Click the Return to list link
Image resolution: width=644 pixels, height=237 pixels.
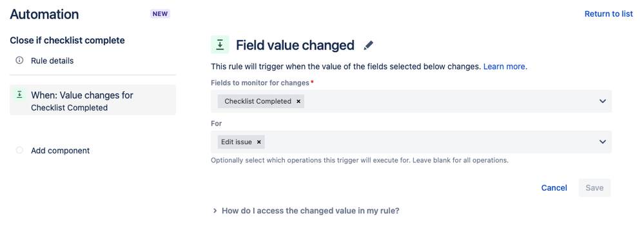[609, 14]
